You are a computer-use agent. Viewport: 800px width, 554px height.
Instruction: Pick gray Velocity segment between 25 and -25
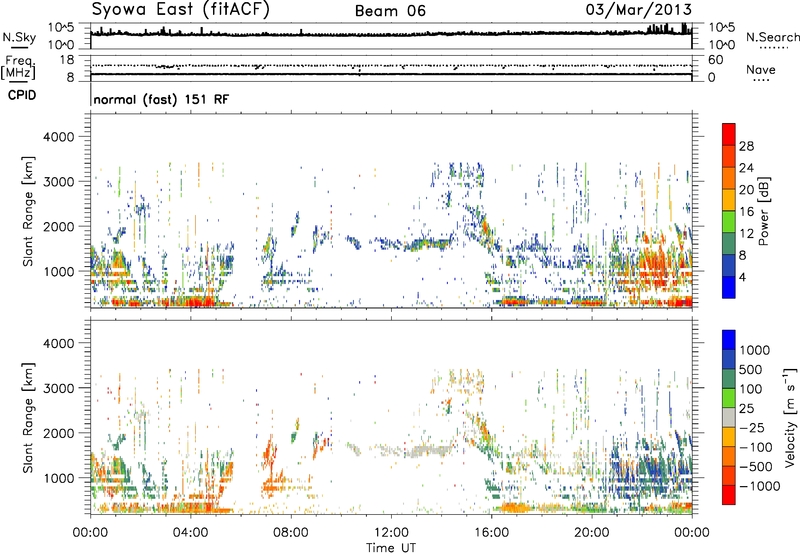point(729,418)
